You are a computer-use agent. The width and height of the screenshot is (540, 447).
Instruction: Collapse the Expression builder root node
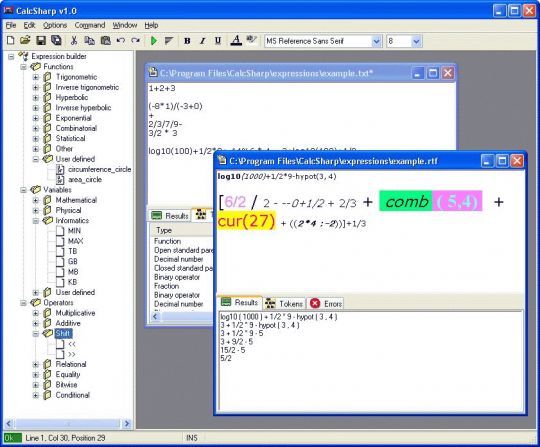tap(11, 56)
